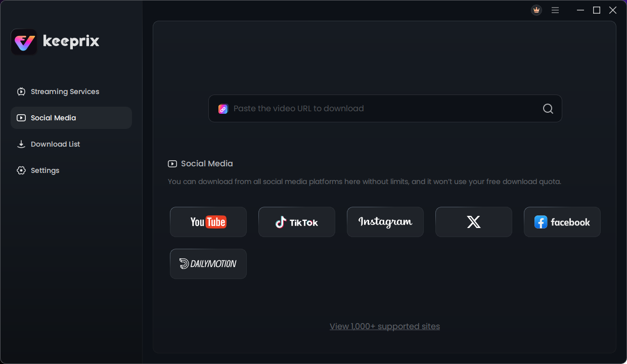
Task: Choose the YouTube platform tile
Action: (208, 222)
